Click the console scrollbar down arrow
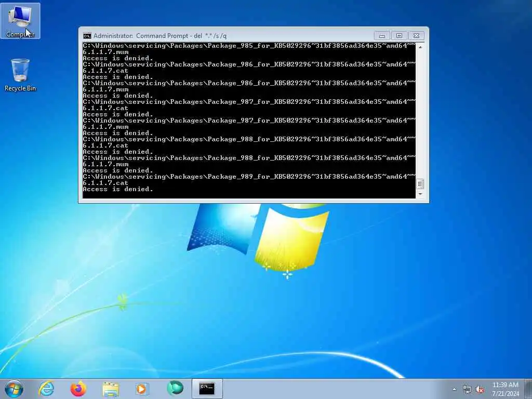The width and height of the screenshot is (532, 399). (x=420, y=194)
